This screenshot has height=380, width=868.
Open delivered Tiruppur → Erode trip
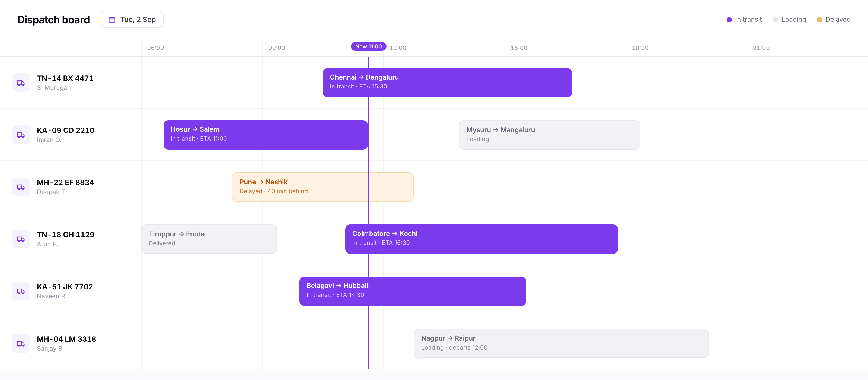209,239
